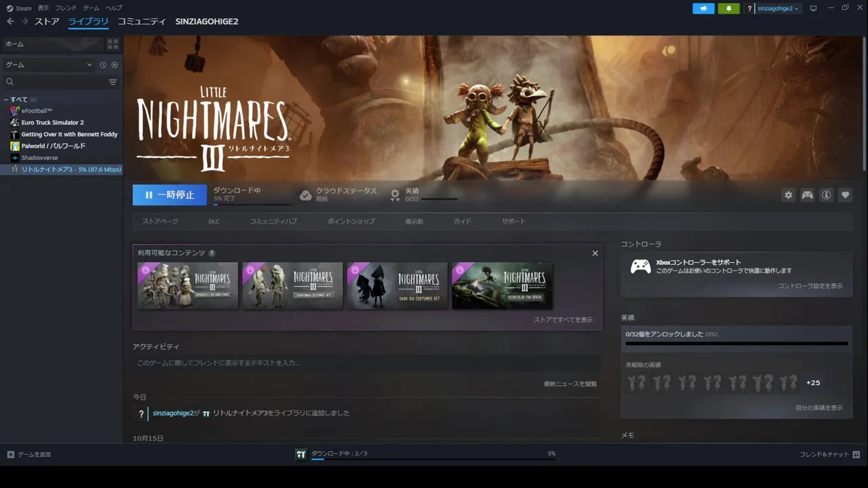Open the advanced filter sliders icon

(x=113, y=82)
